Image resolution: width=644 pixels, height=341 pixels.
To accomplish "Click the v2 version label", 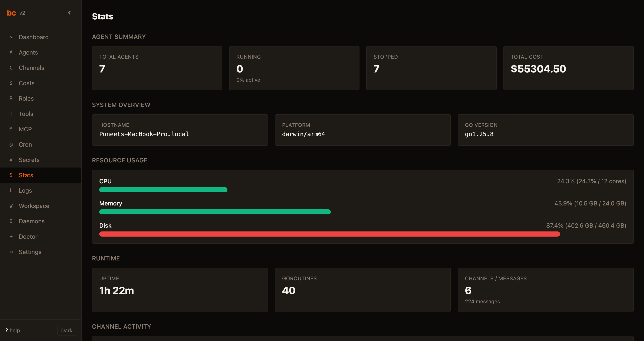I will [x=22, y=13].
